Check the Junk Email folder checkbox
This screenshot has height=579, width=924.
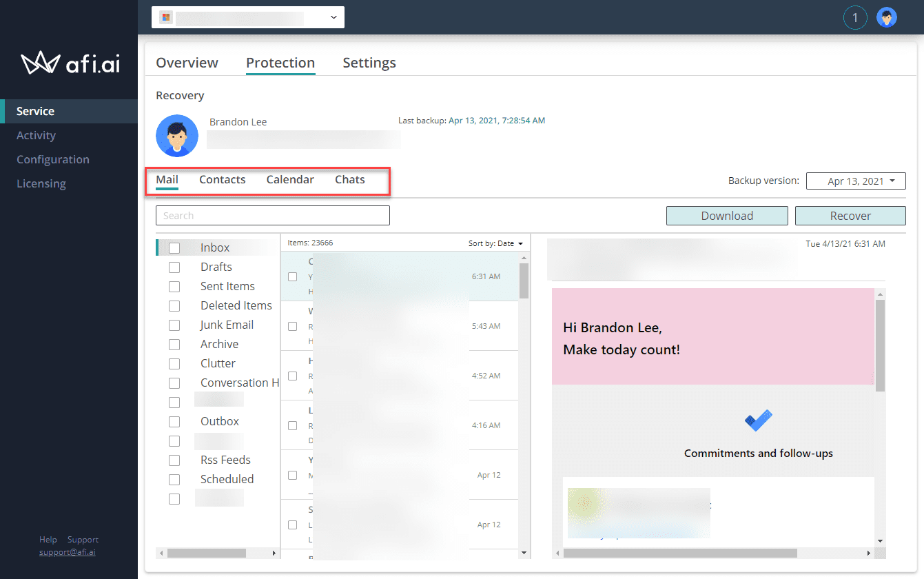tap(174, 325)
